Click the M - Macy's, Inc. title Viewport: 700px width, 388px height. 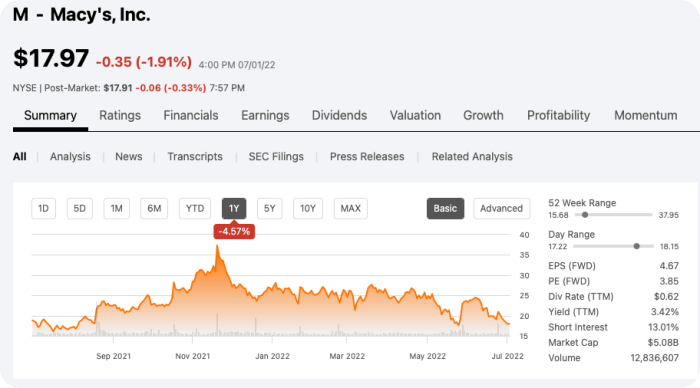(x=82, y=15)
